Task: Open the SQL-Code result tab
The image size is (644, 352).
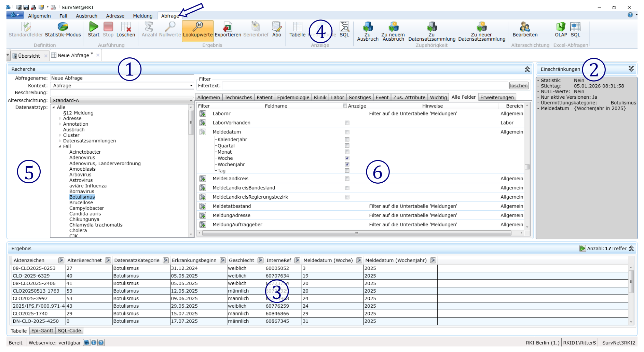Action: tap(69, 331)
